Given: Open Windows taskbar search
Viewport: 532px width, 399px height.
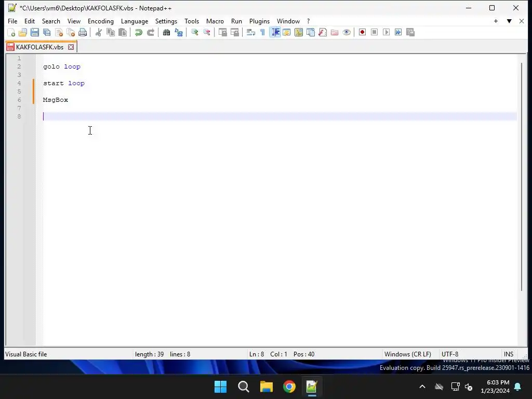Looking at the screenshot, I should pos(244,387).
